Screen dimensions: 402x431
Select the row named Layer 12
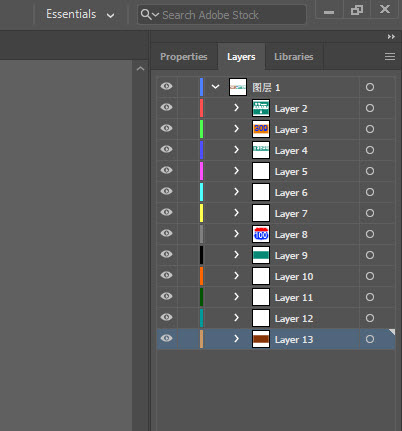276,318
